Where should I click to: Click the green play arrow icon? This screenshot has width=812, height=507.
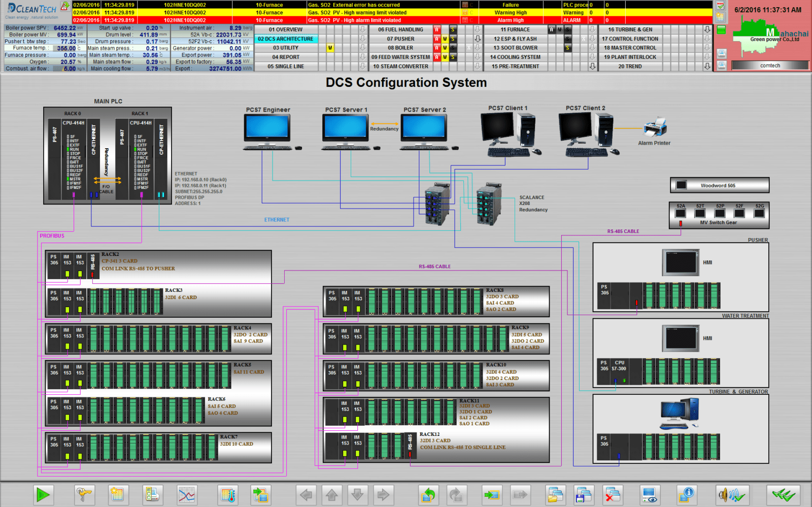[43, 494]
